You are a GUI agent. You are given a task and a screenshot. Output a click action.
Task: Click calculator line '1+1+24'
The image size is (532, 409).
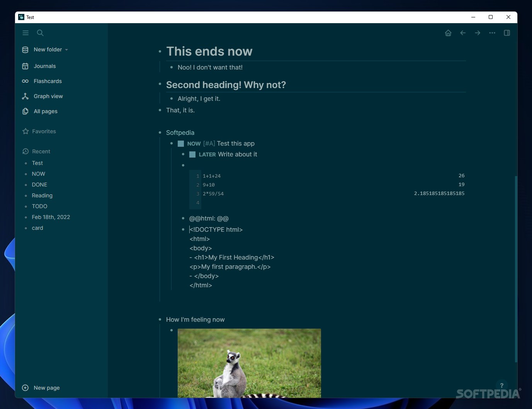pyautogui.click(x=212, y=176)
